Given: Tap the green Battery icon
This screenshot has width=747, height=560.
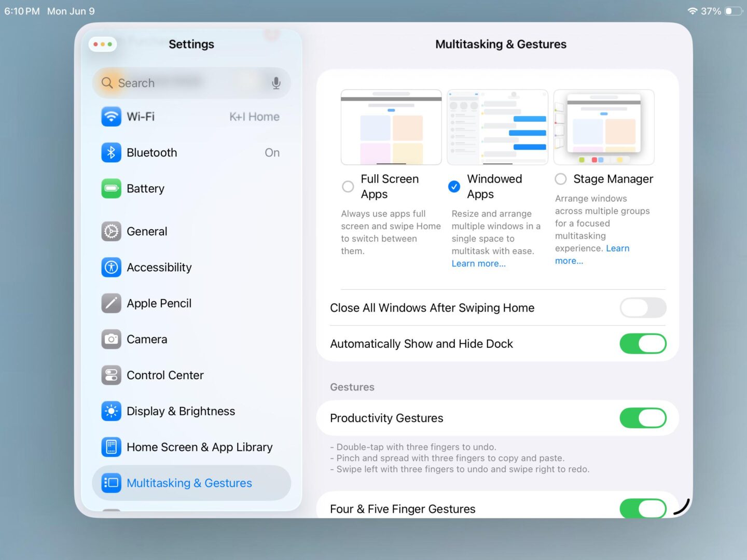Looking at the screenshot, I should 111,189.
